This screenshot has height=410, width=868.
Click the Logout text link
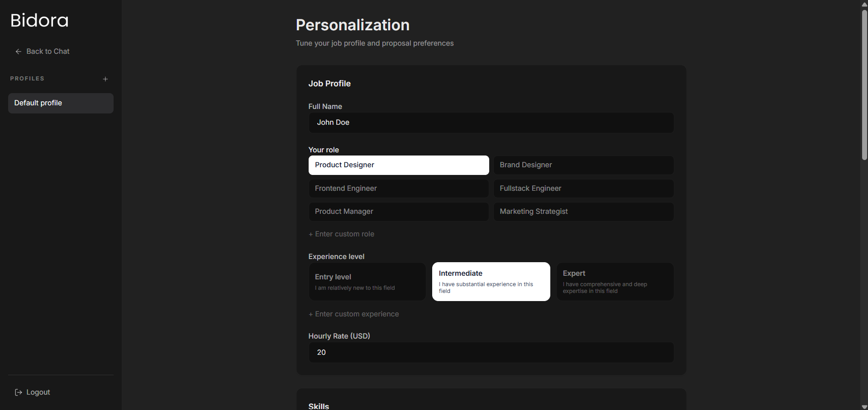click(x=38, y=392)
